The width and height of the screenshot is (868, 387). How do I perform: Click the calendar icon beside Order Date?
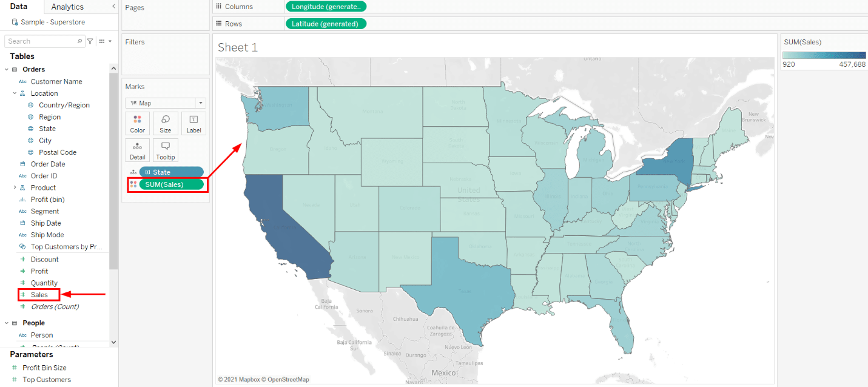tap(22, 164)
